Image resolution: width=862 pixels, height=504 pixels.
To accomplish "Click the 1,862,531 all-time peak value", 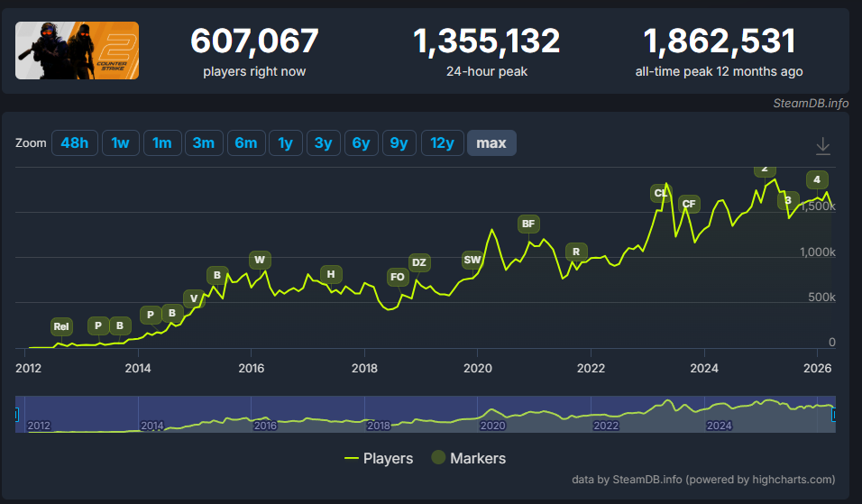I will [x=719, y=41].
